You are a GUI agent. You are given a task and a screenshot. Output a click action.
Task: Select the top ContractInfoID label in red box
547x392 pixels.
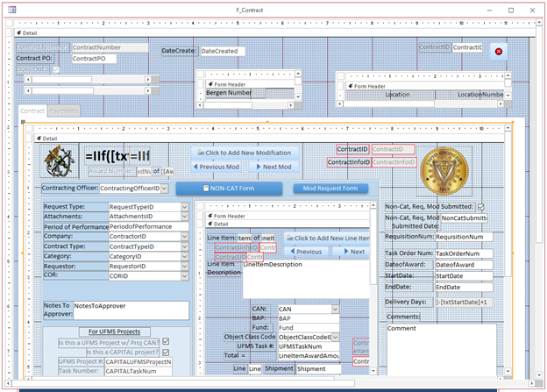pos(349,162)
